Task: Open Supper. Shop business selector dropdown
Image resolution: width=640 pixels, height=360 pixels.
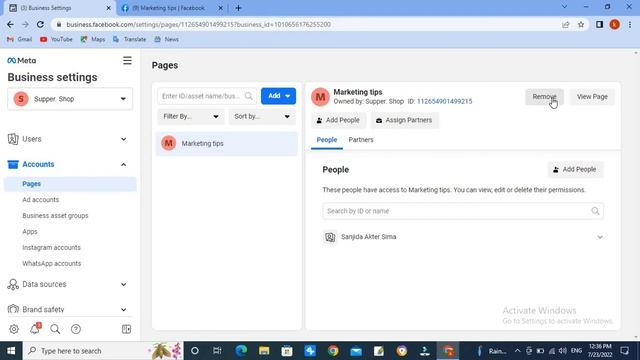Action: pyautogui.click(x=70, y=99)
